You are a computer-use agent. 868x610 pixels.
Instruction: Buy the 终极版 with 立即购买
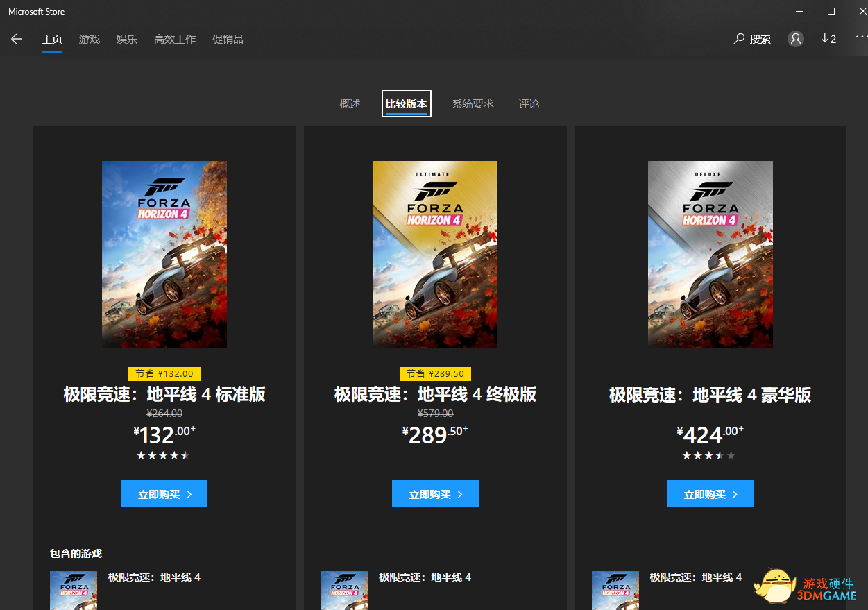tap(435, 494)
